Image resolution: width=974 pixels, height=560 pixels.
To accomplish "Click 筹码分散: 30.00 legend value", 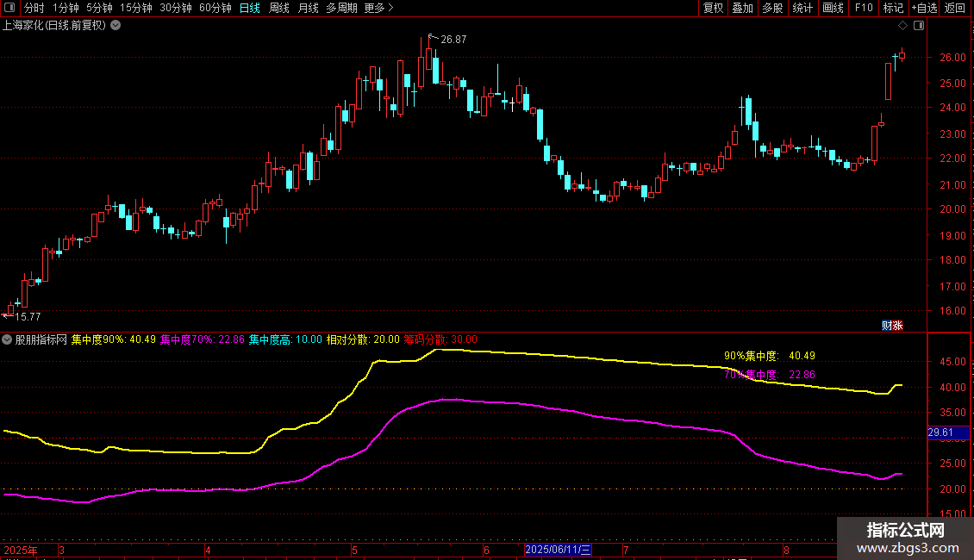I will click(440, 339).
